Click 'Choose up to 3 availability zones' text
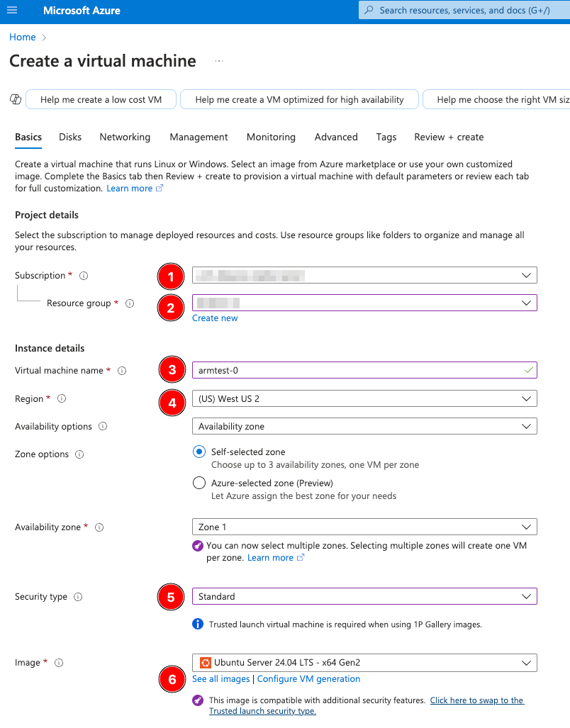 (x=315, y=465)
